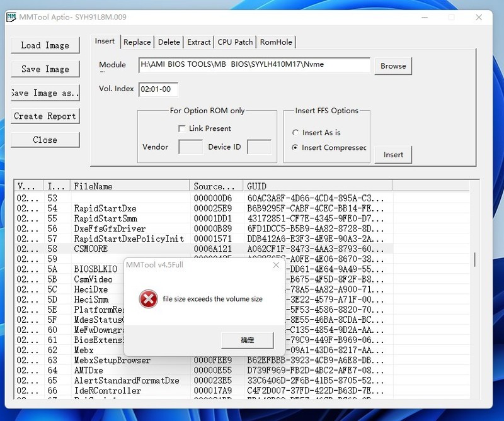Minimize the MMTool Aptio window
This screenshot has width=504, height=421.
(425, 18)
